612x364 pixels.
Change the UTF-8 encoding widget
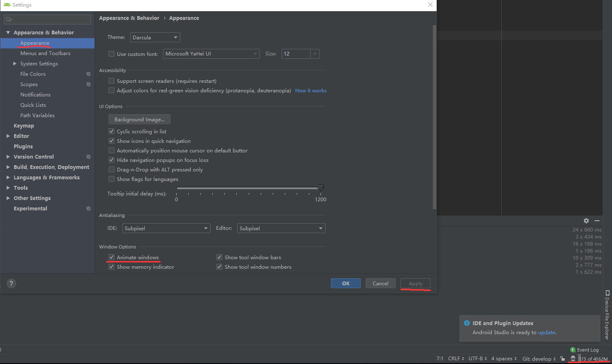[478, 359]
